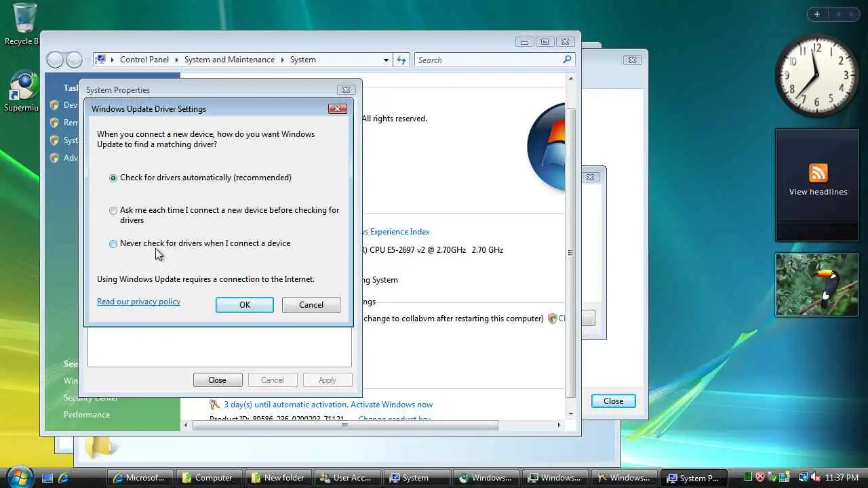The image size is (868, 488).
Task: Click the System breadcrumb segment
Action: tap(302, 60)
